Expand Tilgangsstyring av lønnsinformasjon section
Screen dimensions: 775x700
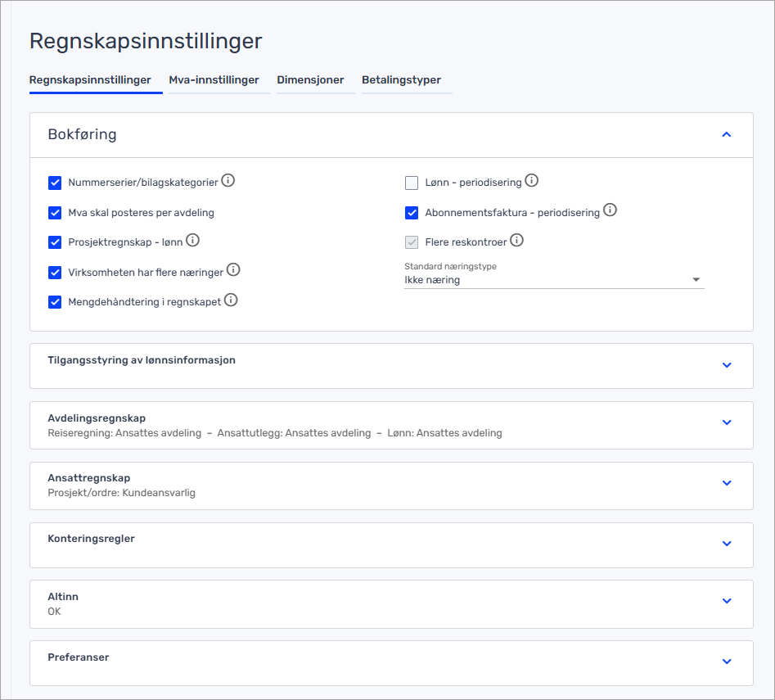pos(726,365)
